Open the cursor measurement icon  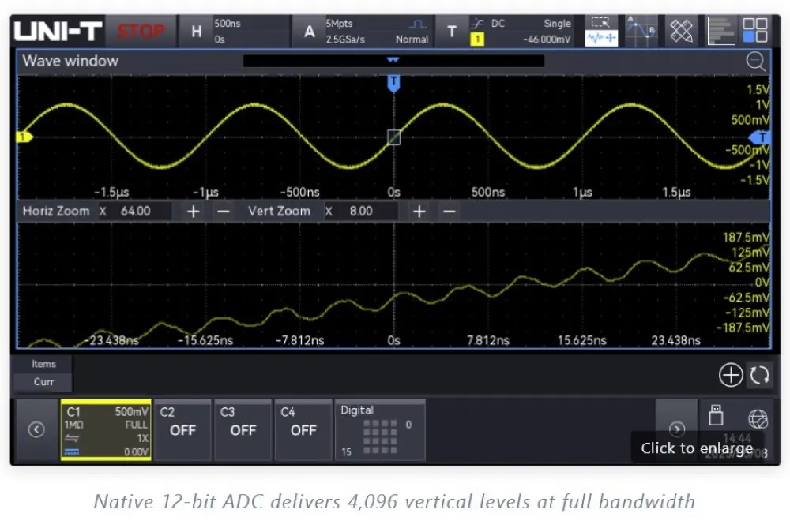coord(641,32)
